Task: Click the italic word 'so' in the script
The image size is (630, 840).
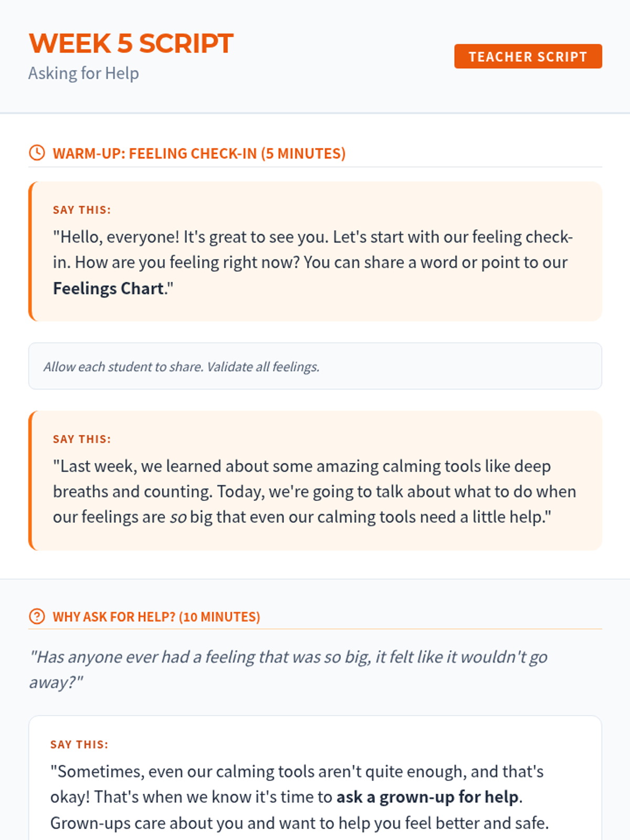Action: (x=178, y=517)
